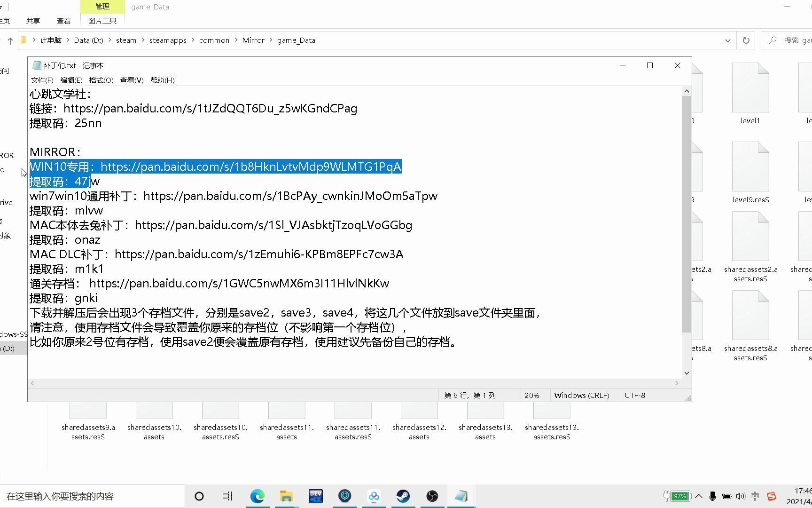Open Notepad 编辑(E) menu
812x508 pixels.
click(x=71, y=80)
